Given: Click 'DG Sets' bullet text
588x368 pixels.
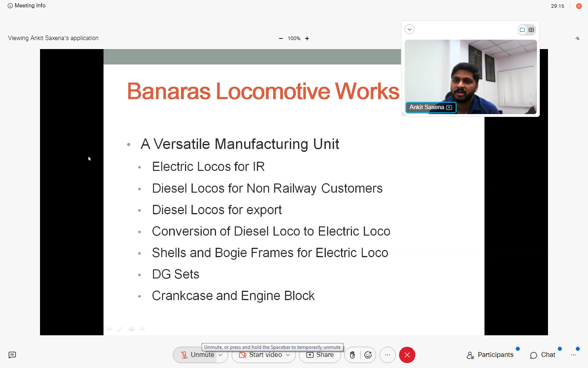Looking at the screenshot, I should 176,274.
